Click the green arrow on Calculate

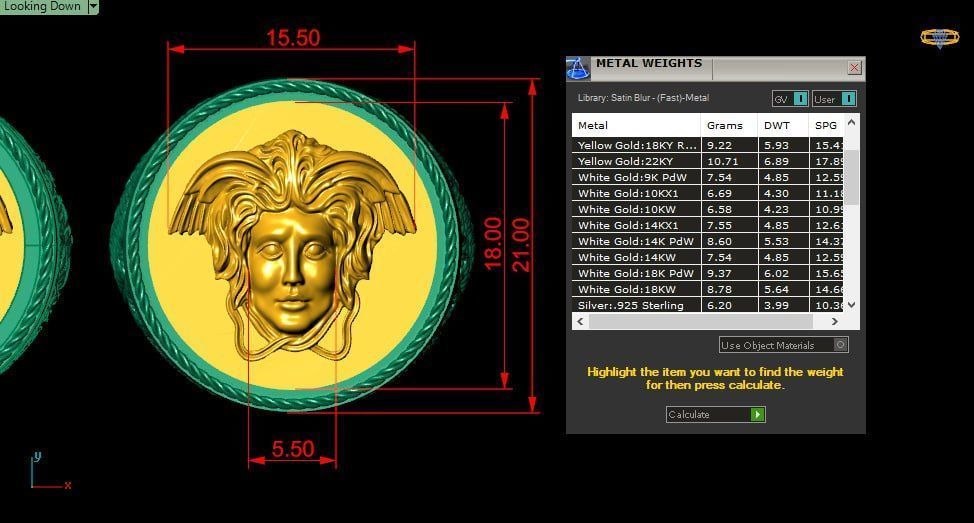click(x=757, y=414)
